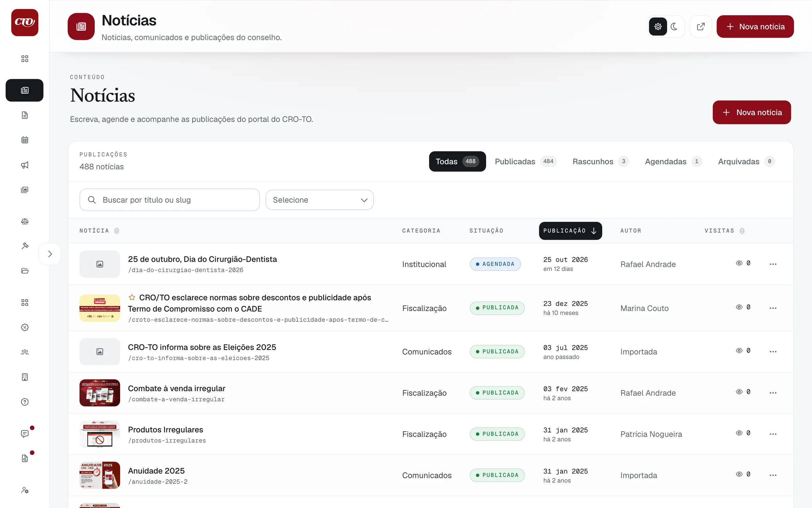Open the gavel sidebar icon
Image resolution: width=812 pixels, height=508 pixels.
[25, 246]
